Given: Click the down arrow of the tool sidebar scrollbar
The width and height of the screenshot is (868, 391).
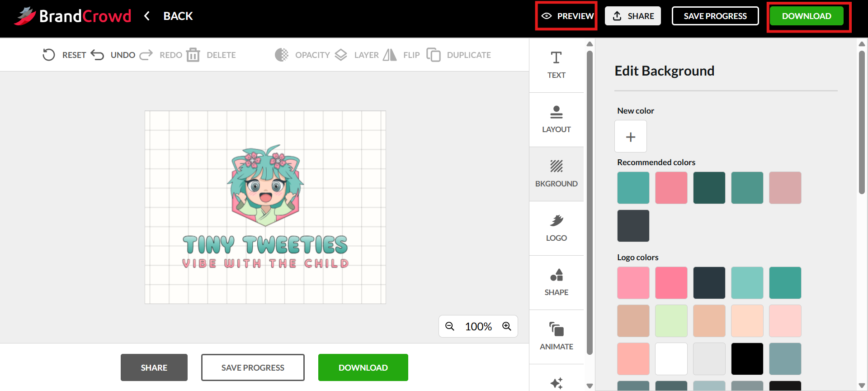Looking at the screenshot, I should (590, 386).
